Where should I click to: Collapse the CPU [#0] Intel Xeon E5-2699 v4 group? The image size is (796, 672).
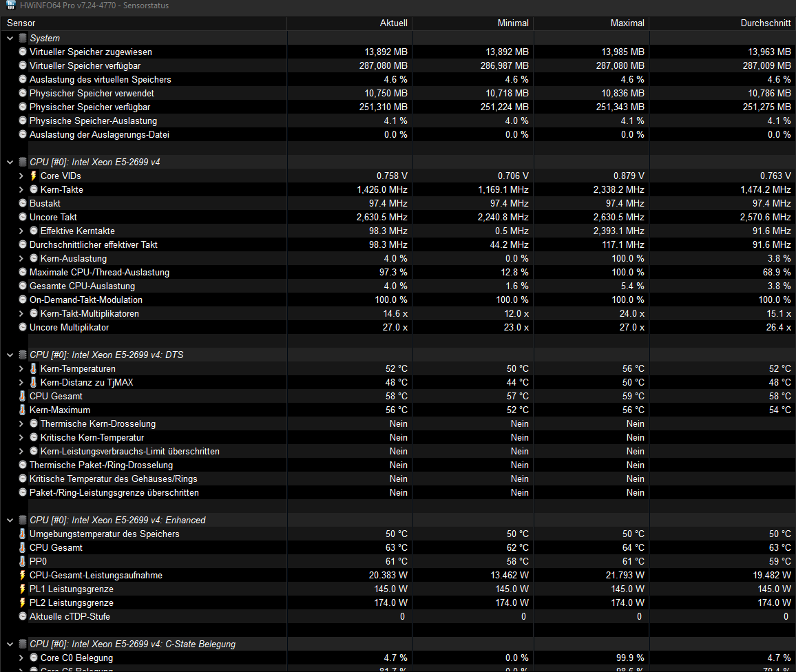[x=10, y=162]
